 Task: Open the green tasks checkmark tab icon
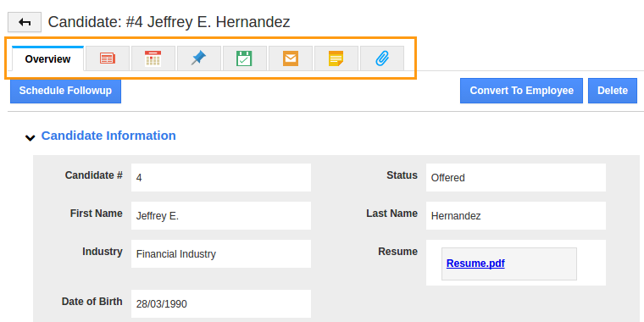[245, 58]
